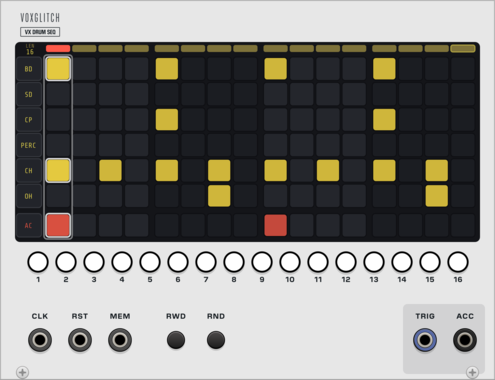Click the MEM input jack
This screenshot has height=380, width=495.
(x=120, y=340)
